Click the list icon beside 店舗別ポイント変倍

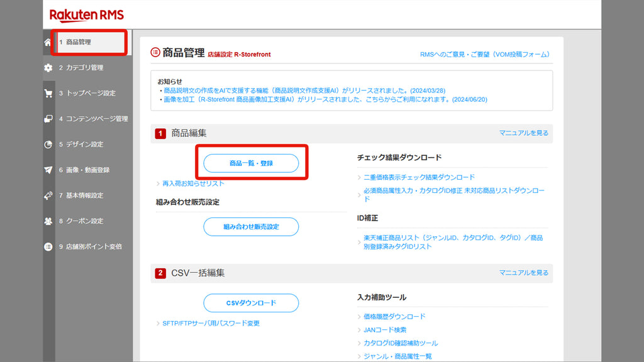[x=48, y=246]
